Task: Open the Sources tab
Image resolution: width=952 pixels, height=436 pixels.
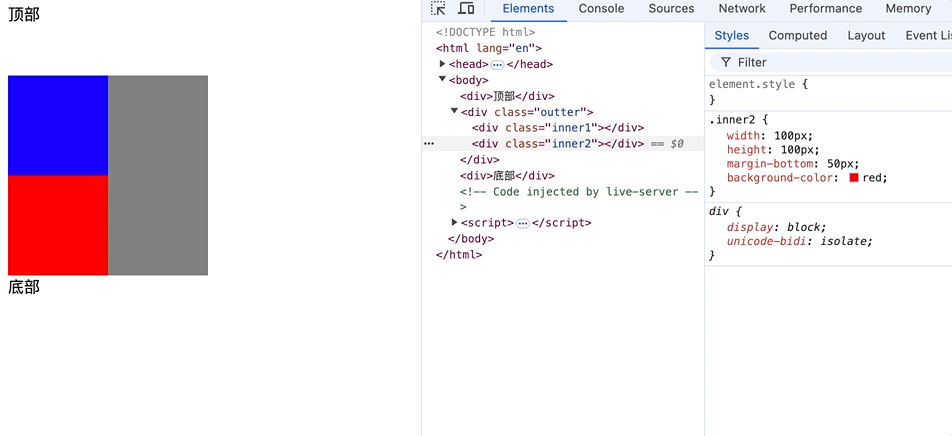Action: point(671,9)
